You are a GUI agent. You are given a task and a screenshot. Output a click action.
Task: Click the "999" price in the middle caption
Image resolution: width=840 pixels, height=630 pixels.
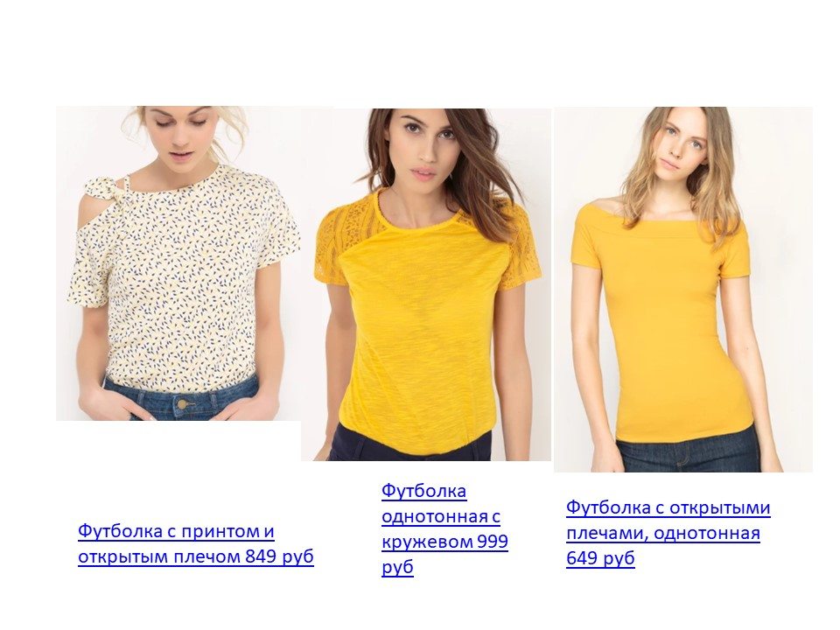coord(492,541)
